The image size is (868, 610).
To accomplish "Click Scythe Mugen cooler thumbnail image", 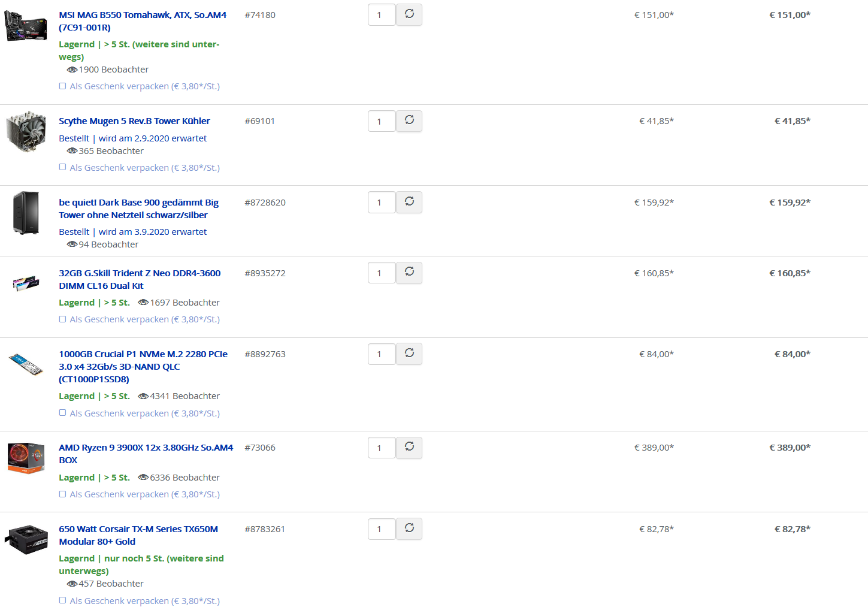I will pos(26,132).
